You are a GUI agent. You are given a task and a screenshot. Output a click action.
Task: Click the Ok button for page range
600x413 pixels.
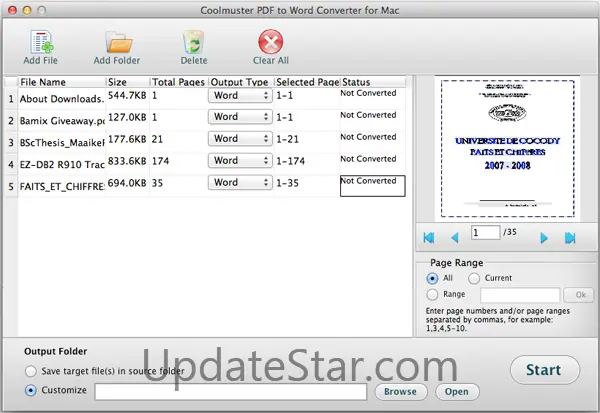pyautogui.click(x=579, y=295)
